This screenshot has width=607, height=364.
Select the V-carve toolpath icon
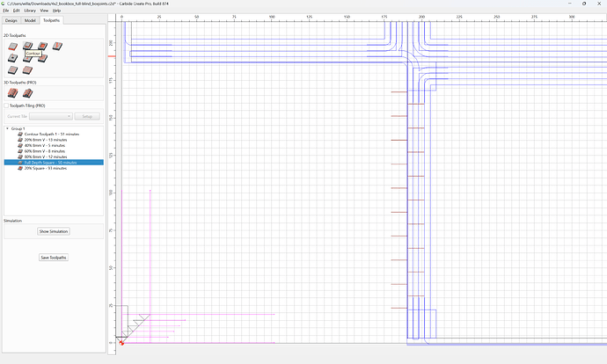point(57,46)
